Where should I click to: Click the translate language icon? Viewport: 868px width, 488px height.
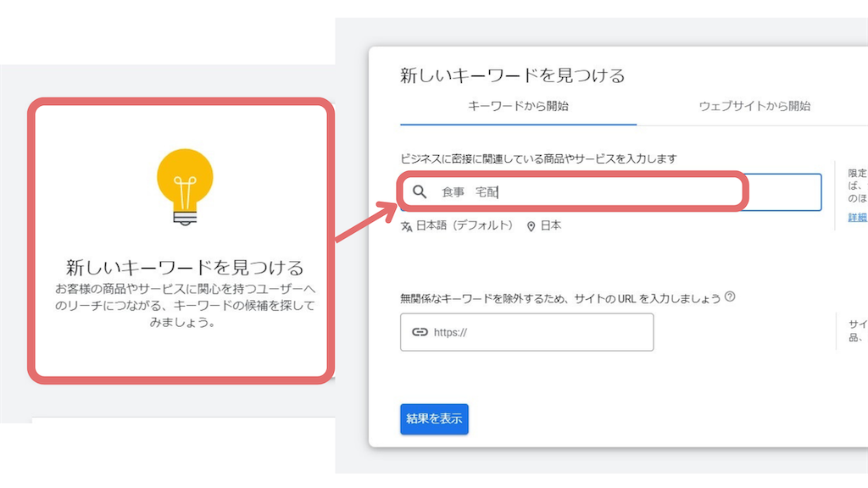(407, 226)
